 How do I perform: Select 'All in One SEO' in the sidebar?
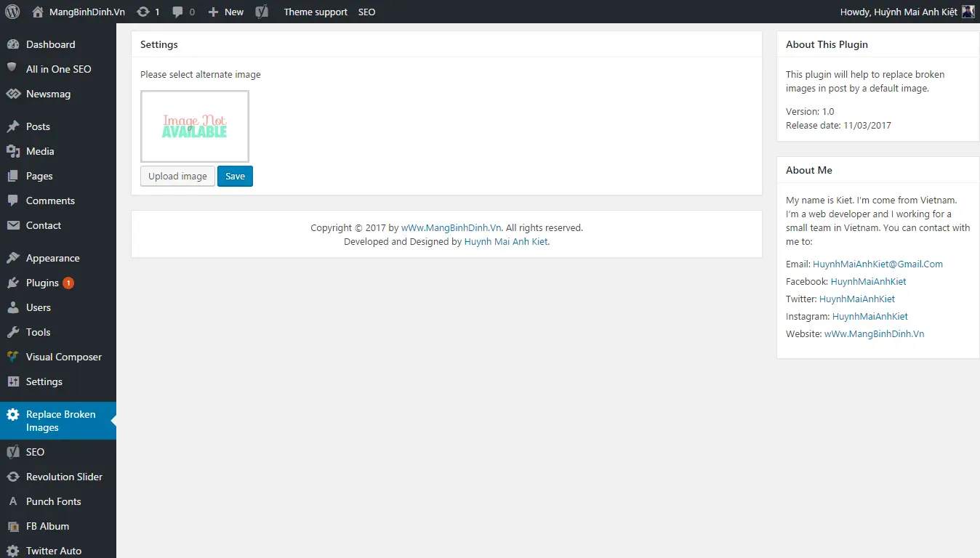(x=57, y=69)
